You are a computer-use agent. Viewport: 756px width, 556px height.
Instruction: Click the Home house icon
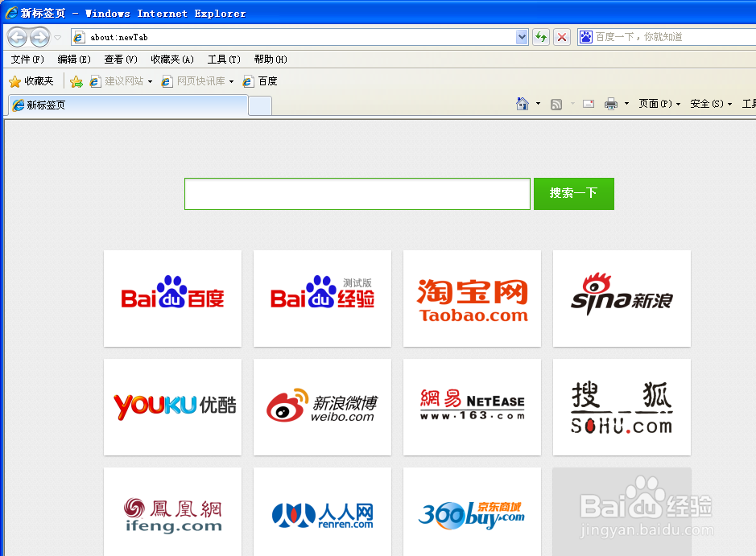tap(523, 104)
